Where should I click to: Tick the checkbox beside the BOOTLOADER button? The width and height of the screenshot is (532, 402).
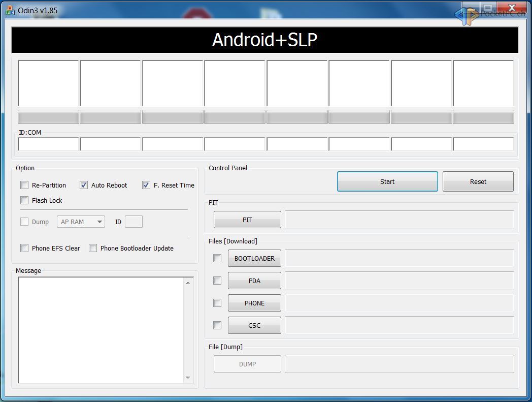point(217,258)
